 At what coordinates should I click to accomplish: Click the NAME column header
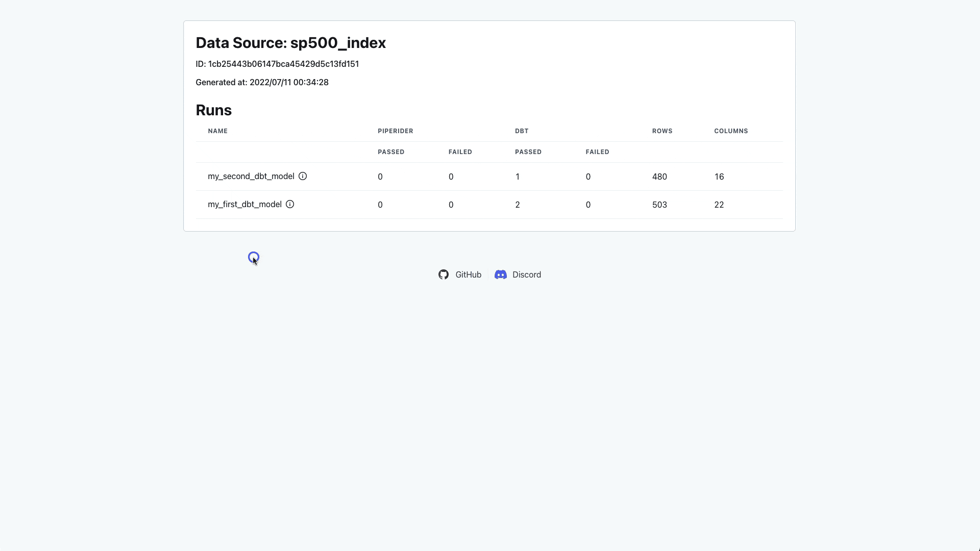click(x=217, y=131)
